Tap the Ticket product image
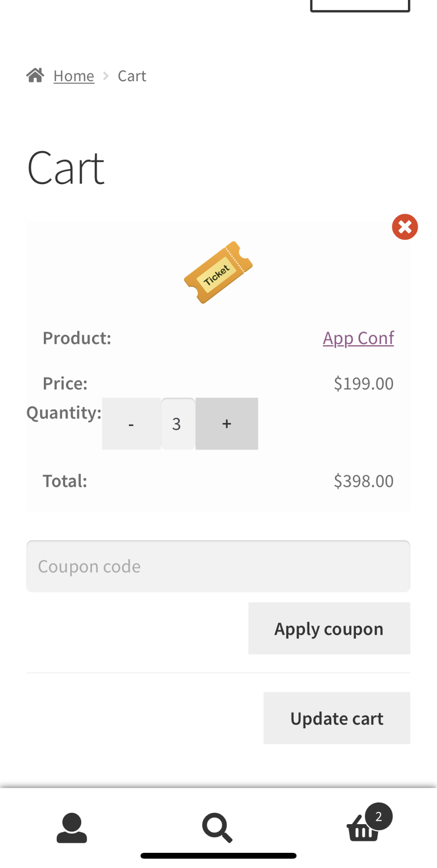Screen dimensions: 437x868 click(218, 272)
